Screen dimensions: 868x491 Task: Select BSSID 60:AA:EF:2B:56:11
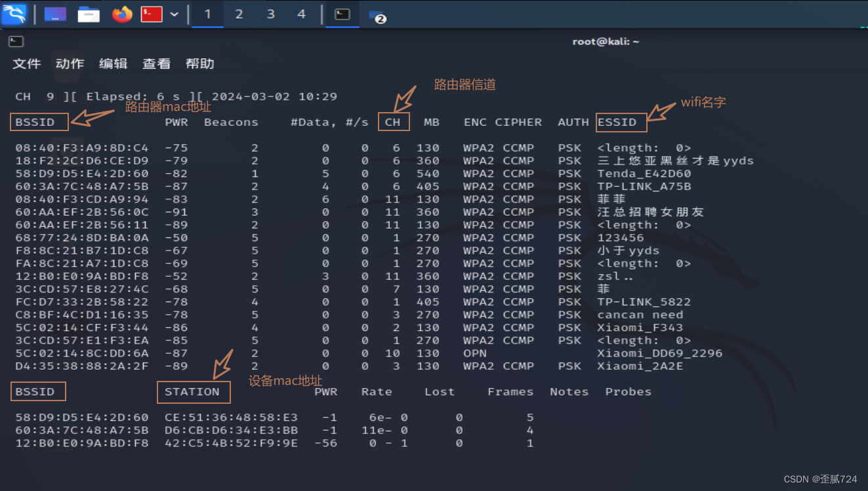(82, 225)
